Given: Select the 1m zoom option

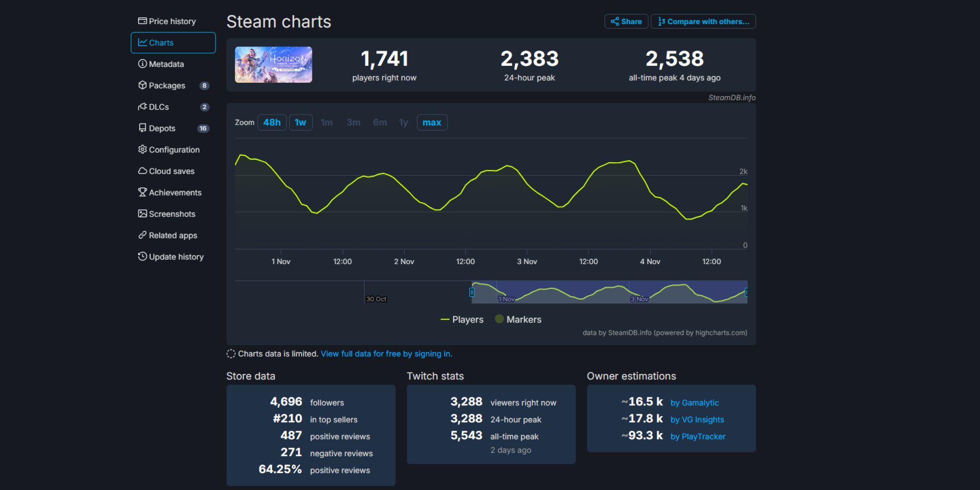Looking at the screenshot, I should click(x=327, y=122).
